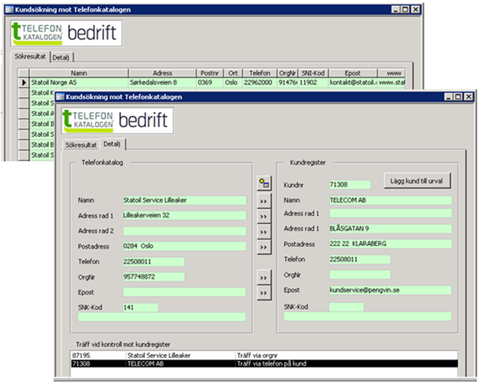
Task: Click Kundregister Namn field TELECOM AB
Action: click(x=390, y=200)
